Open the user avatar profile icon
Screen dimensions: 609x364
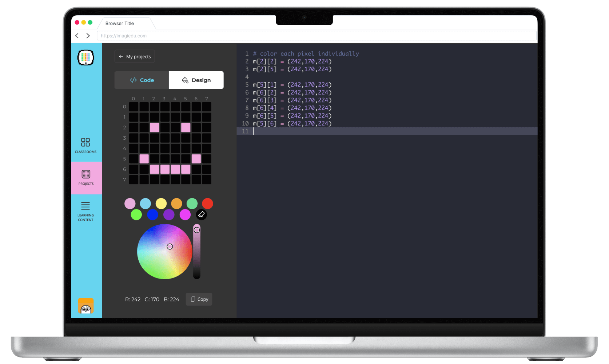[x=86, y=306]
